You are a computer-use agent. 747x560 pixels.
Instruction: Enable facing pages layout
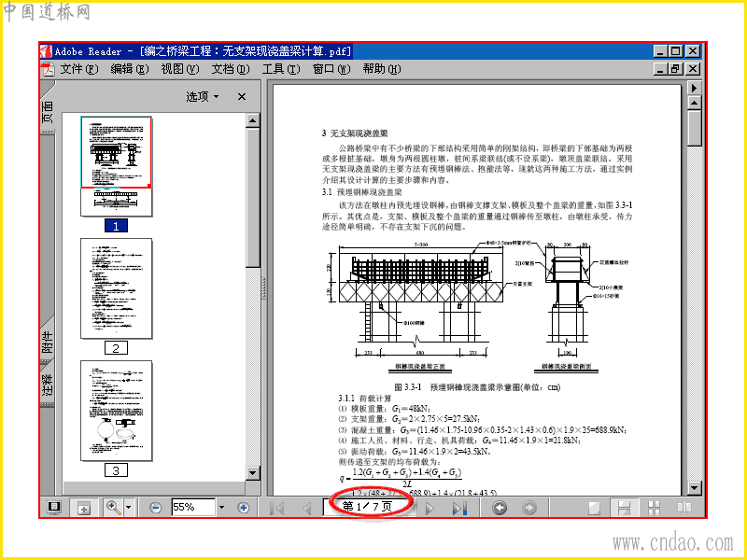click(x=684, y=508)
